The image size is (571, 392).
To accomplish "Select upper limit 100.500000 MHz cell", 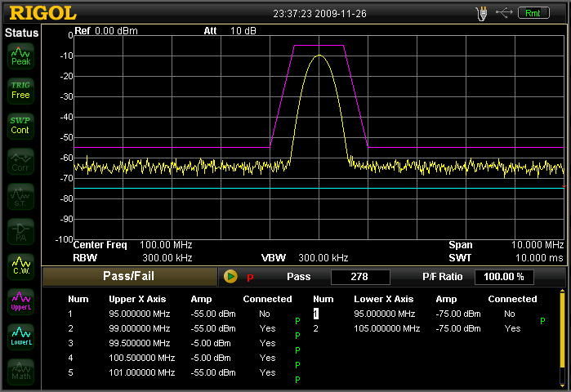I will click(142, 359).
